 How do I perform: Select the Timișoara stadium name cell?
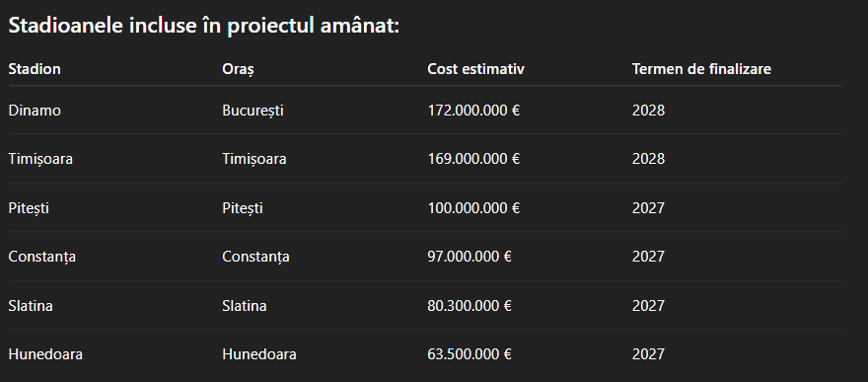point(40,160)
